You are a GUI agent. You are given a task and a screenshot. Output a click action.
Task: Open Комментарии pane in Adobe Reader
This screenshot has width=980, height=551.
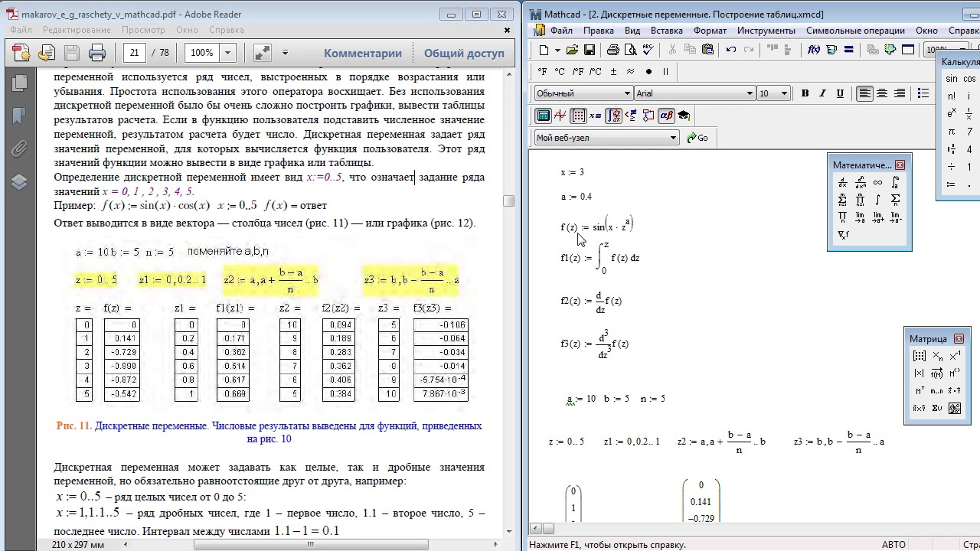(x=363, y=54)
